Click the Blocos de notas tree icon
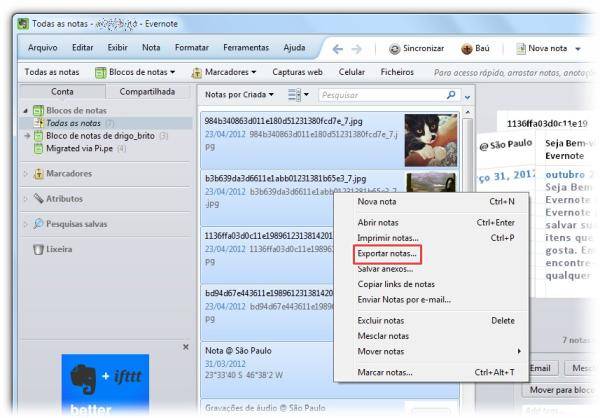 pyautogui.click(x=38, y=110)
